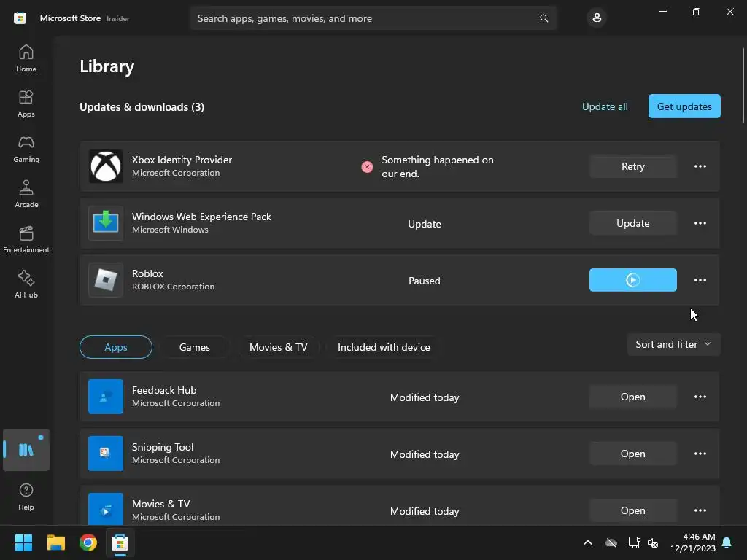Viewport: 747px width, 560px height.
Task: Click the Microsoft Store logo icon
Action: 20,18
